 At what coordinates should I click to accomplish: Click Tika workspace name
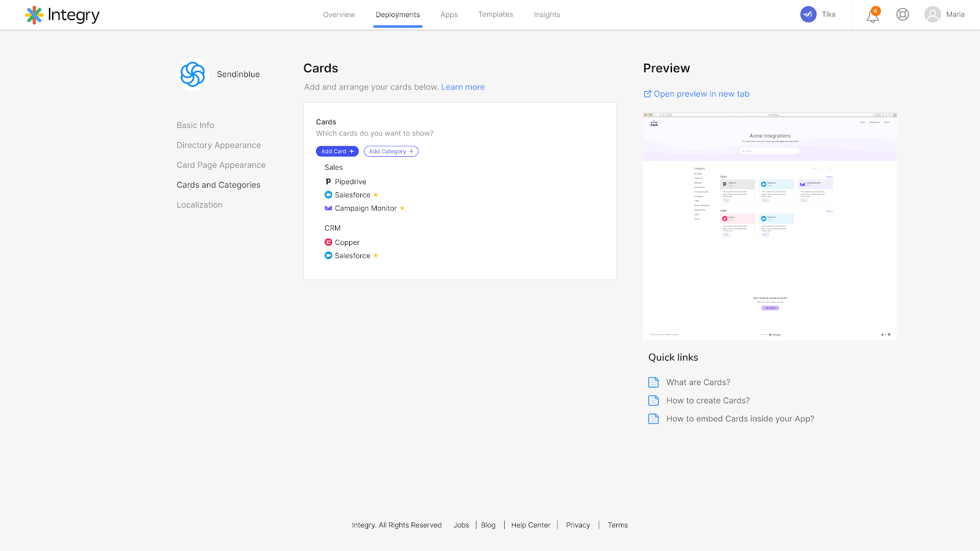point(829,15)
